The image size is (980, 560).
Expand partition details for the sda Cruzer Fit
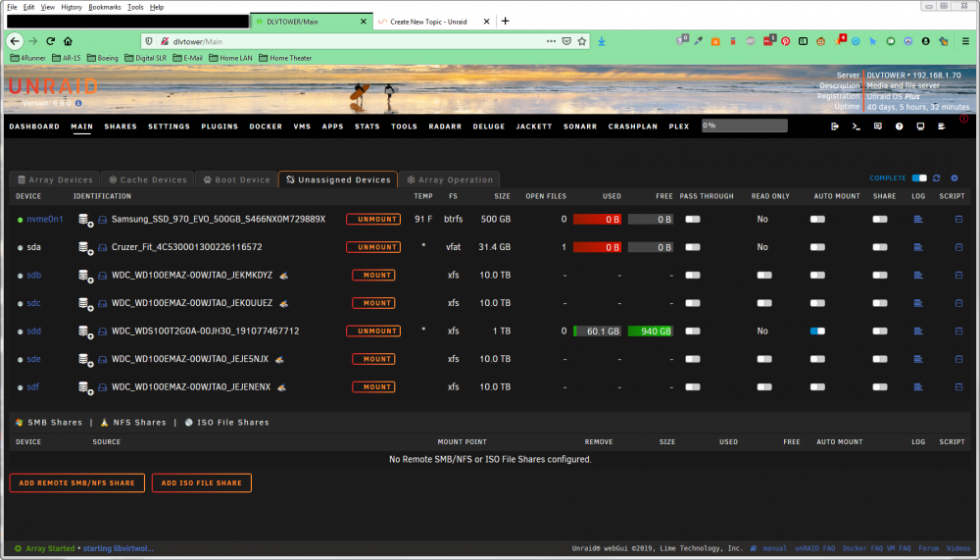(85, 248)
